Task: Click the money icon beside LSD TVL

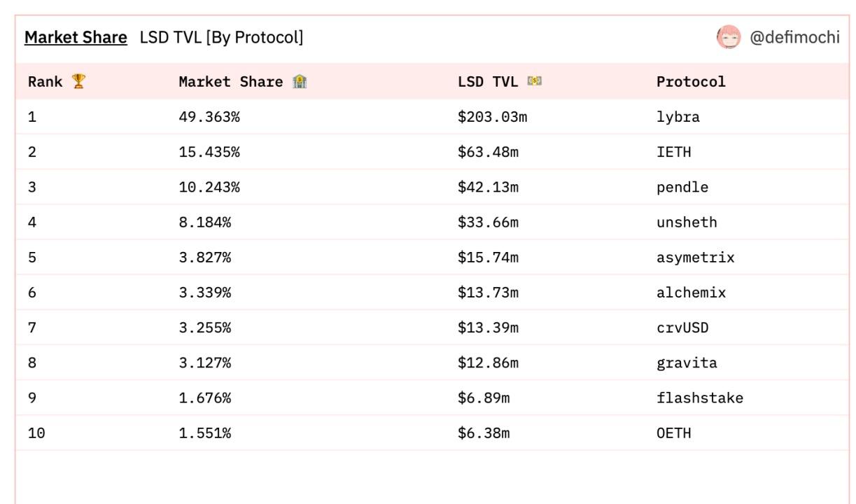Action: click(x=535, y=81)
